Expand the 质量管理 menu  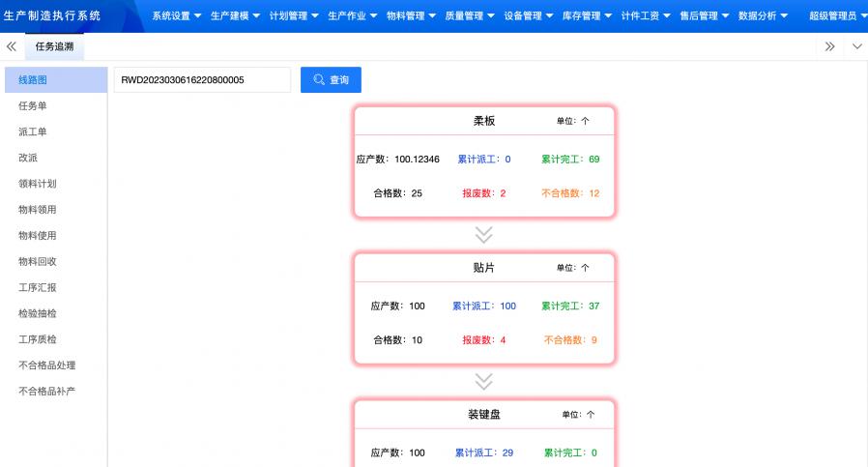(470, 16)
